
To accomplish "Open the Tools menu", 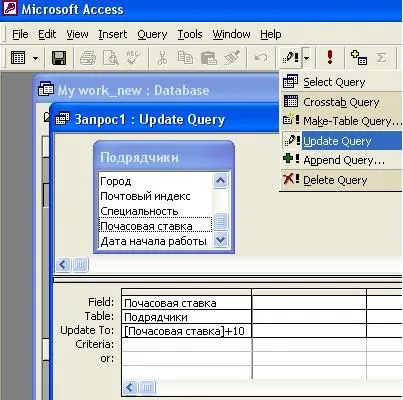I will [190, 34].
